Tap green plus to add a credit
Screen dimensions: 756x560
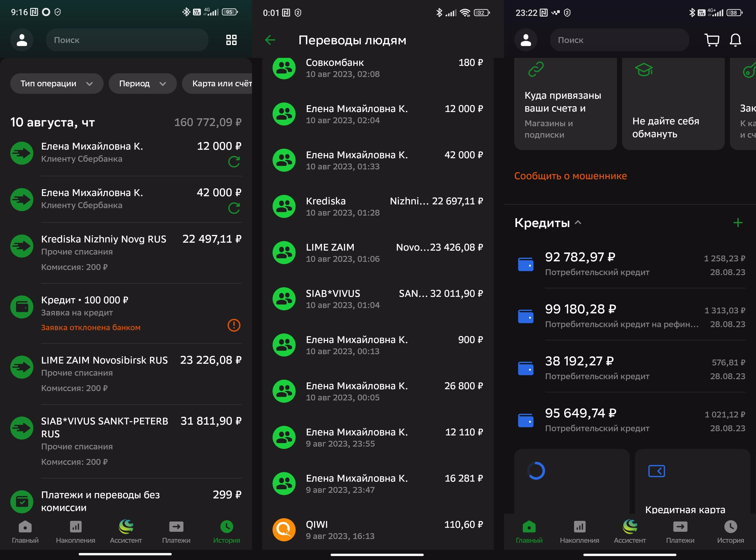coord(738,223)
